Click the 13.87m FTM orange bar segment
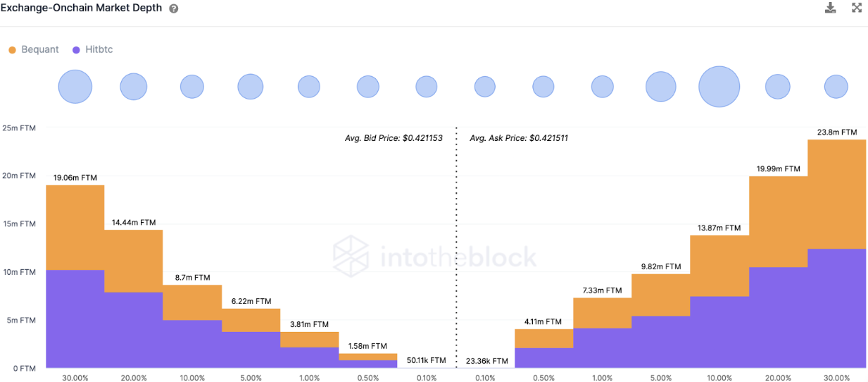This screenshot has height=382, width=868. click(719, 266)
